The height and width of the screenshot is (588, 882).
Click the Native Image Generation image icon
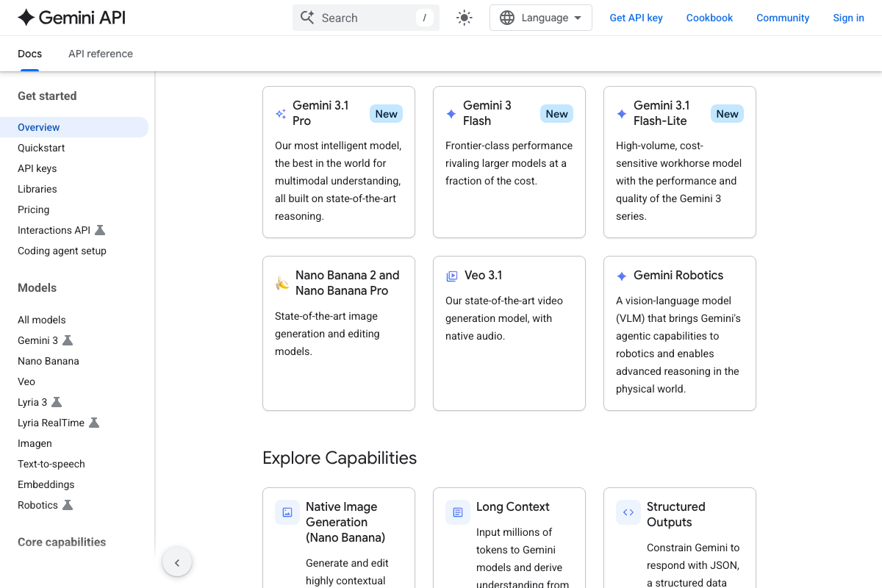287,512
